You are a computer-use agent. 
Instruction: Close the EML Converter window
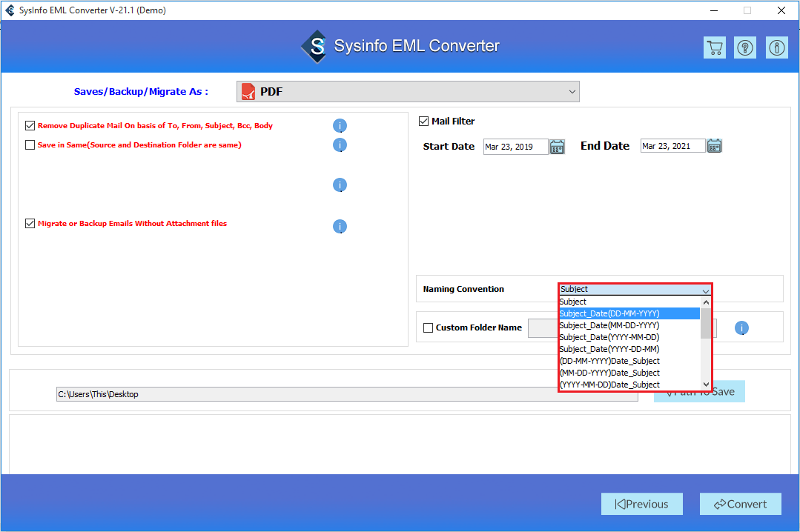pyautogui.click(x=781, y=10)
